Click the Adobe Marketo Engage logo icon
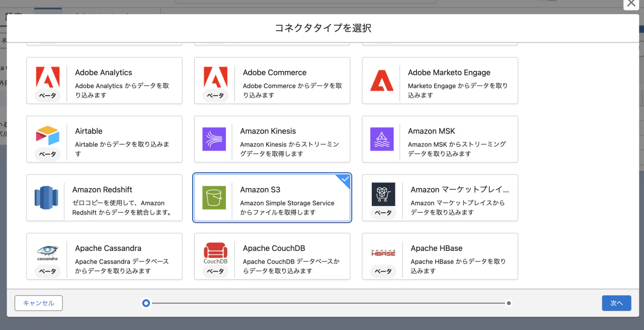 point(382,81)
